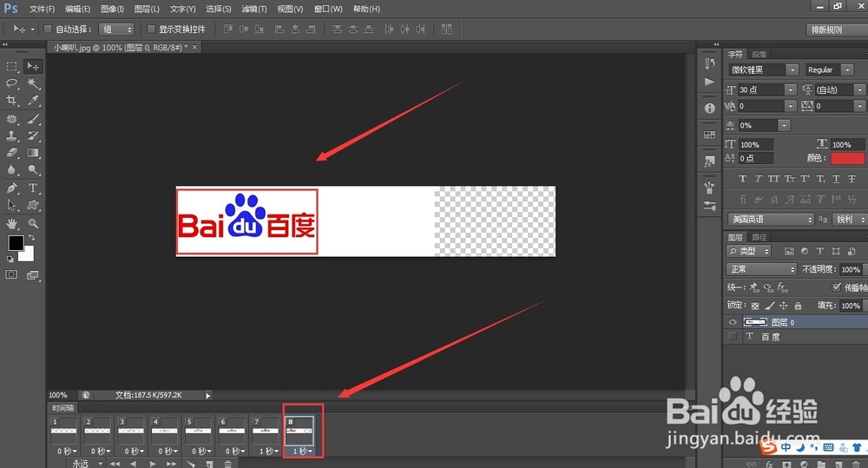The width and height of the screenshot is (868, 468).
Task: Open the 窗口(W) menu
Action: [328, 9]
